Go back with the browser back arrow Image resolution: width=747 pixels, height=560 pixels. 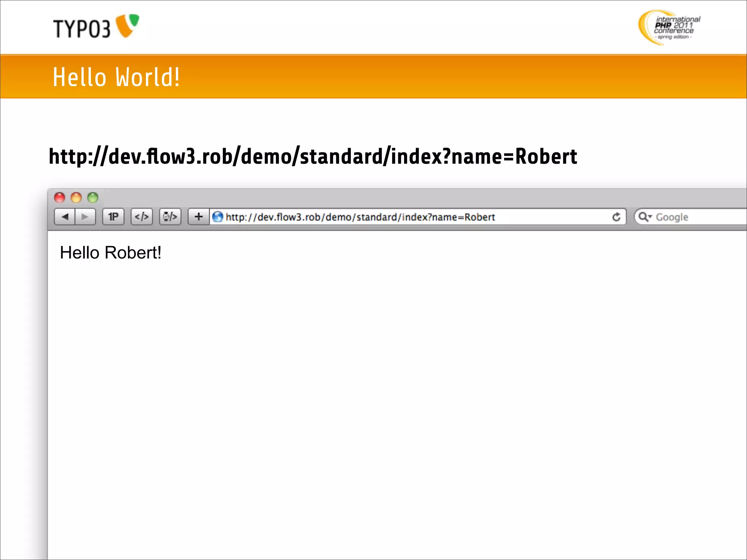[x=65, y=217]
